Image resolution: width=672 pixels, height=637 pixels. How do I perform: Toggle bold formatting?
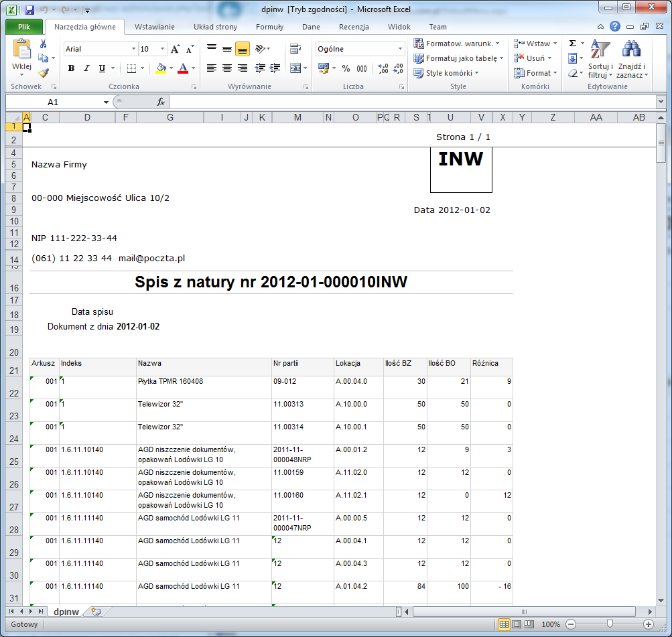click(x=70, y=68)
